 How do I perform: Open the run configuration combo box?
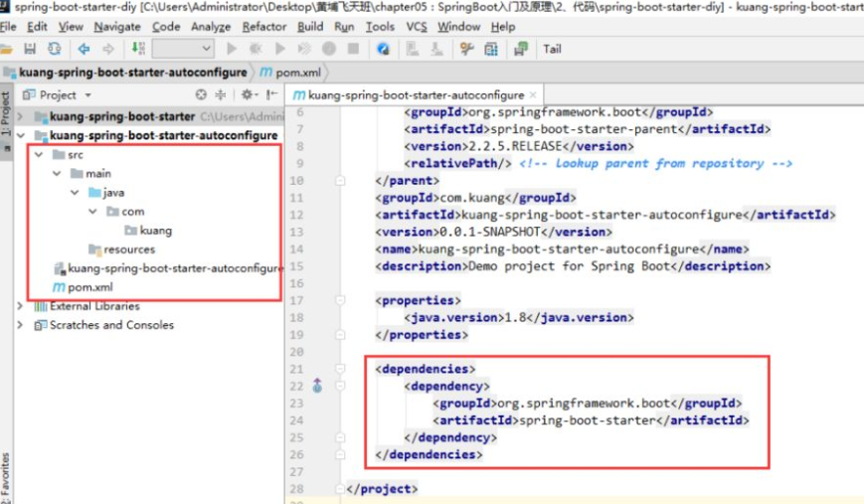pyautogui.click(x=183, y=49)
